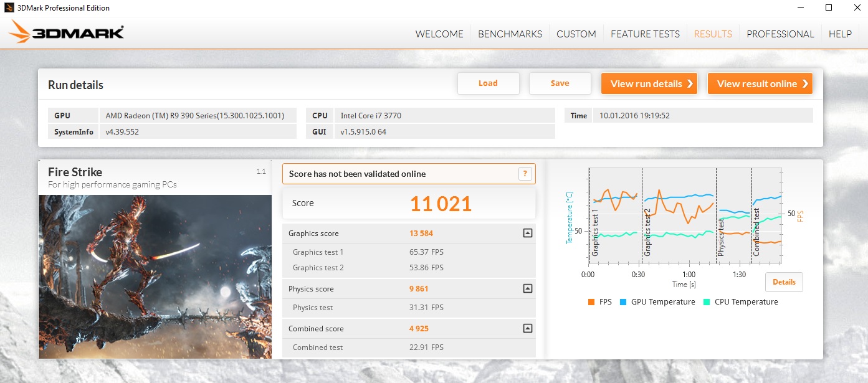The height and width of the screenshot is (383, 868).
Task: Click View run details button
Action: pyautogui.click(x=649, y=83)
